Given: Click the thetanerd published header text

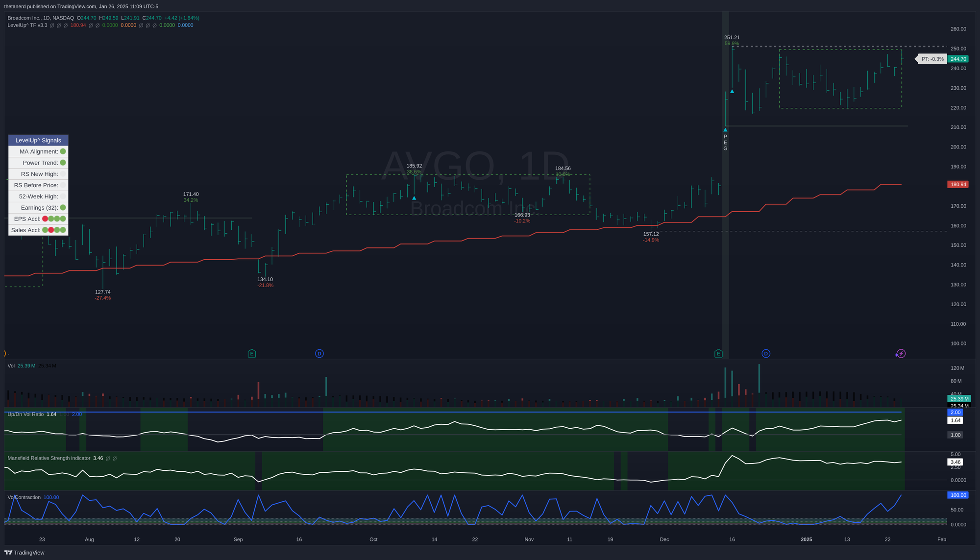Looking at the screenshot, I should point(81,6).
